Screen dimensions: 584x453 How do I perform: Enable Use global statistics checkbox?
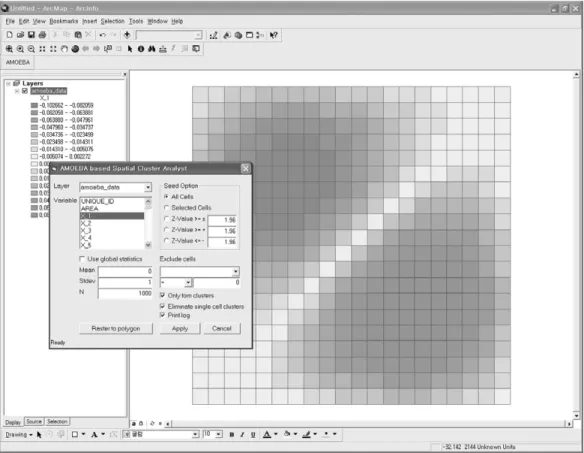[x=82, y=259]
